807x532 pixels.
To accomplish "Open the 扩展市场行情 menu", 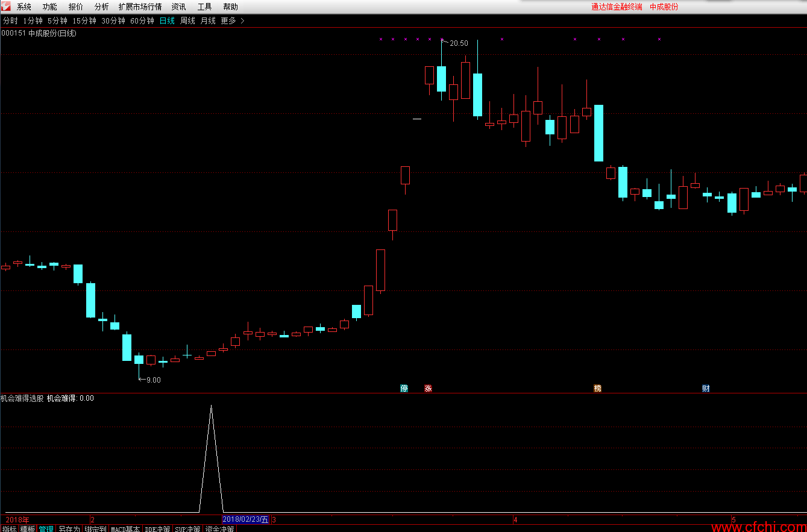I will 140,7.
